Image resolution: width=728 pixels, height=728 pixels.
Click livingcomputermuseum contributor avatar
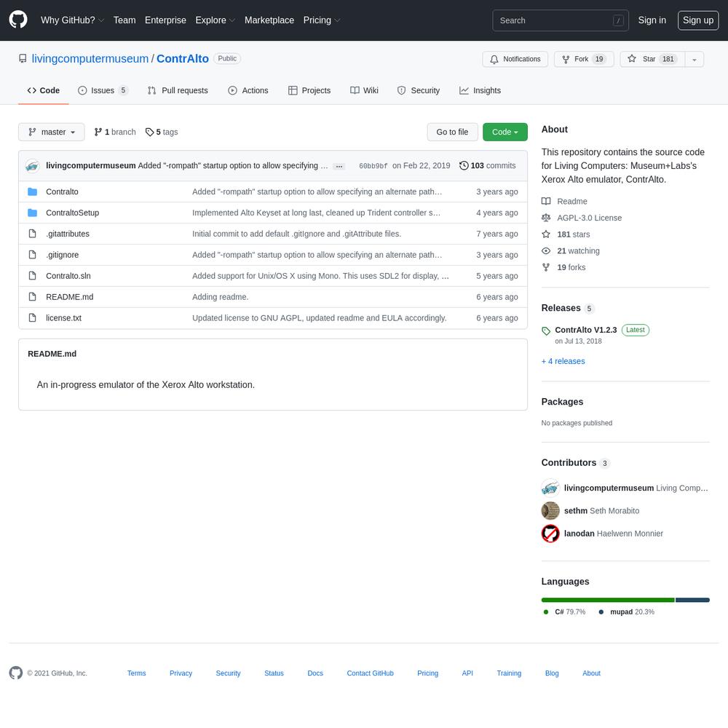coord(550,488)
